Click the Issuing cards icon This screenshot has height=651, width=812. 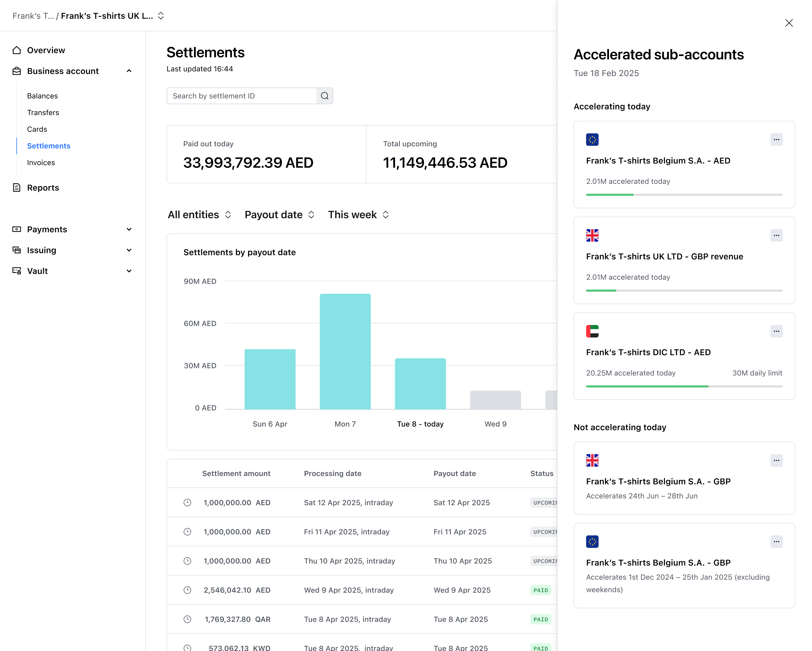click(17, 250)
